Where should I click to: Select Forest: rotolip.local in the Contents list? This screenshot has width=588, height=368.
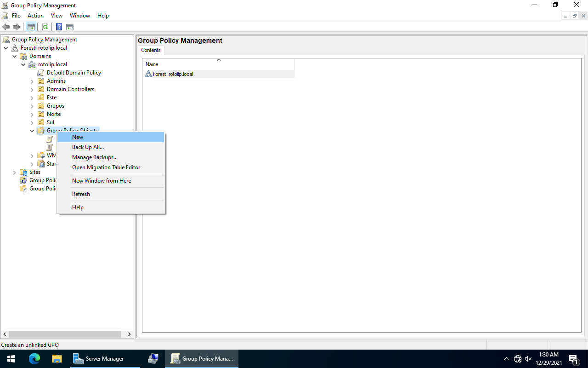(x=173, y=74)
